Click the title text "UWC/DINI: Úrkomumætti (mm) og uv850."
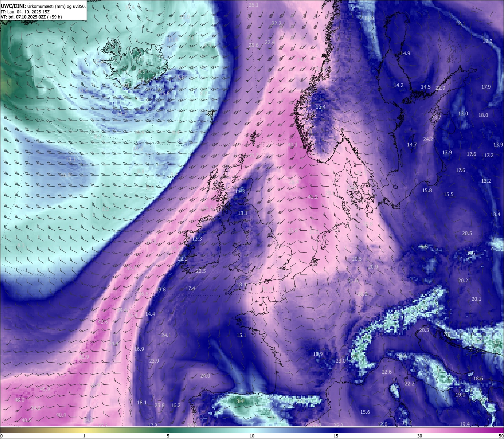The width and height of the screenshot is (504, 439). coord(43,6)
